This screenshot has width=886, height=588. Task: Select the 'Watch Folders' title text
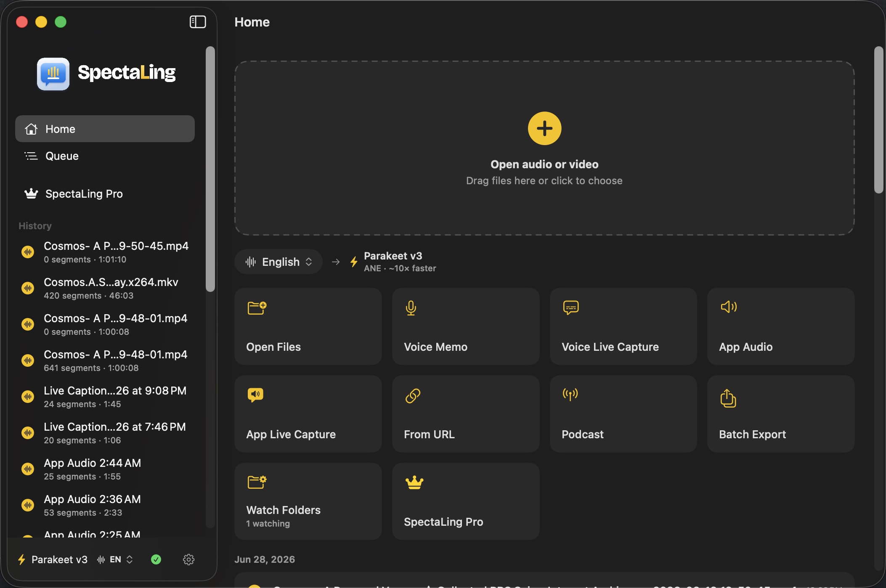[283, 510]
